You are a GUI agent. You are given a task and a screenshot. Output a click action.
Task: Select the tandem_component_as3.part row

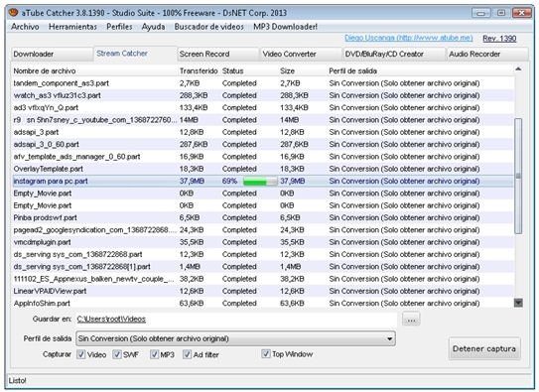tap(263, 83)
